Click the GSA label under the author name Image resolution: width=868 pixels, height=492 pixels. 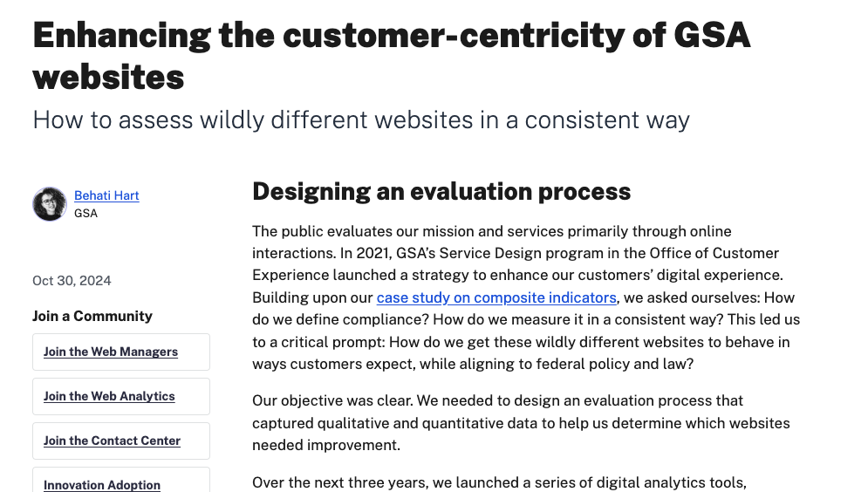pos(85,213)
